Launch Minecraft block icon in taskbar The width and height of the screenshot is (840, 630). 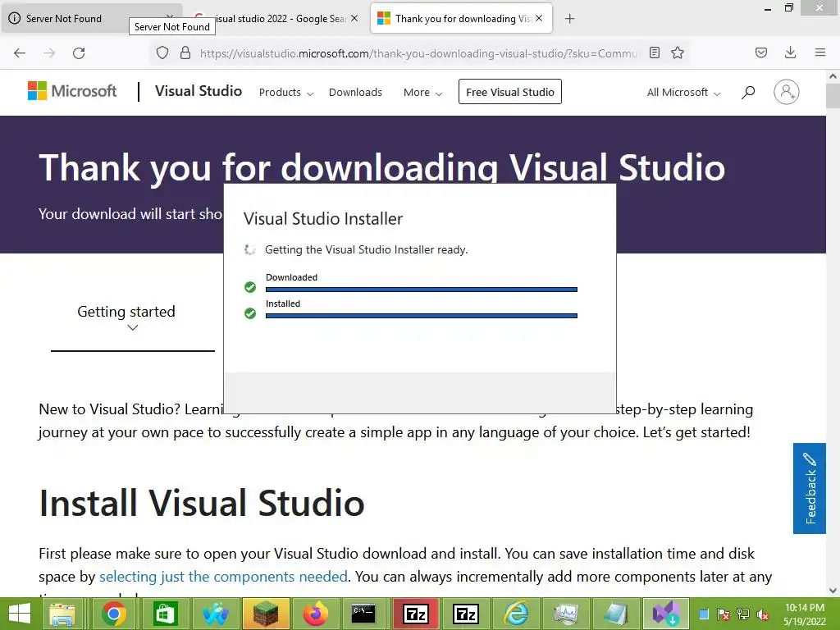pyautogui.click(x=265, y=614)
